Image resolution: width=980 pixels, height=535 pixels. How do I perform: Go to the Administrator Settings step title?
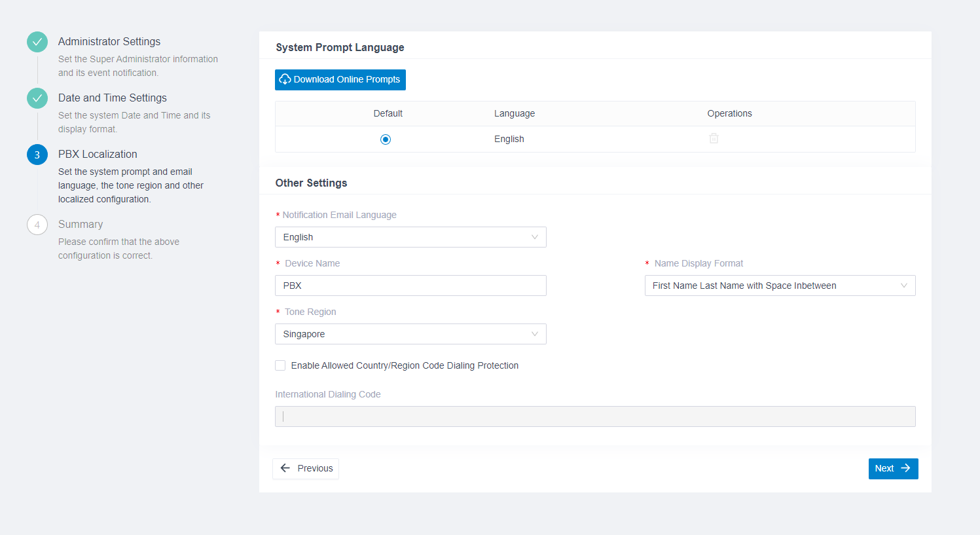click(109, 41)
